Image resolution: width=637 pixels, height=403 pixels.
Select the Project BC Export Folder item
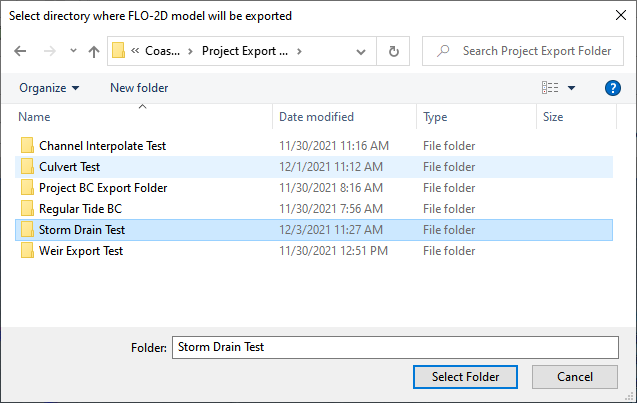[103, 188]
